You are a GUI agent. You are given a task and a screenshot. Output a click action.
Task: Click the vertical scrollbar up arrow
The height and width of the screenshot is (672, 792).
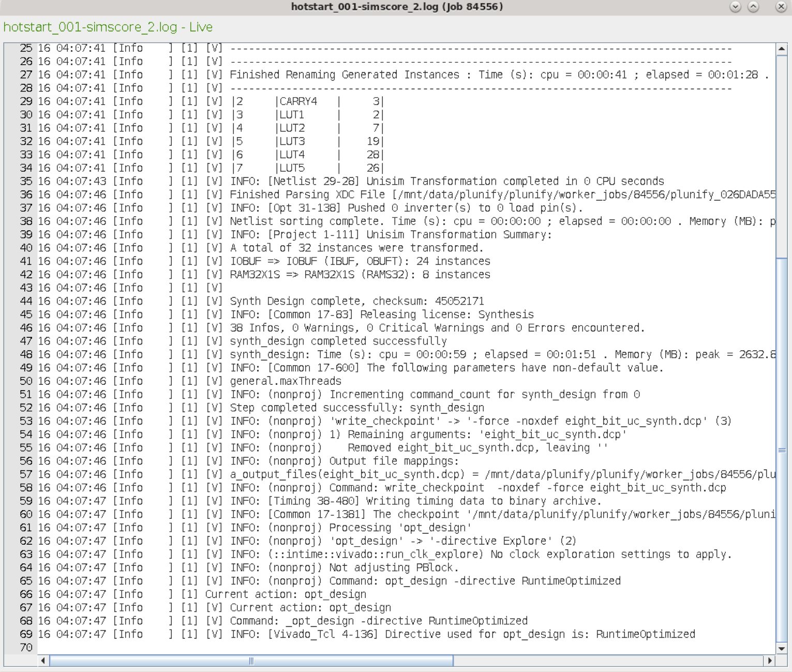click(x=782, y=49)
